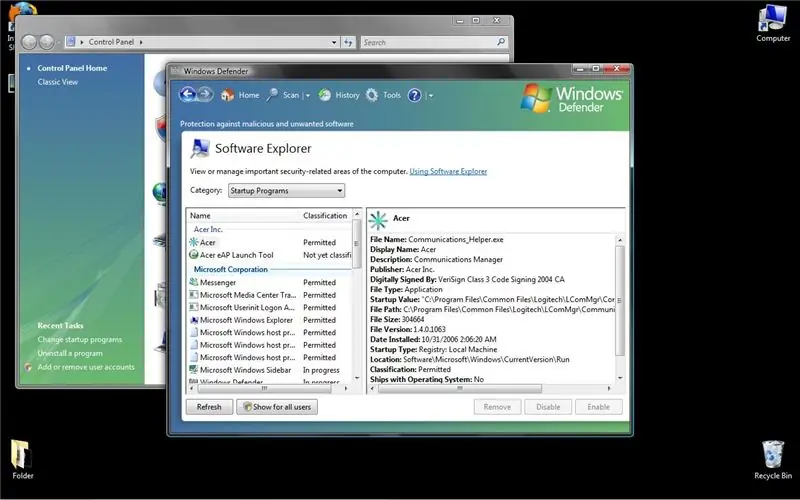Switch to Classic View in Control Panel
This screenshot has height=500, width=800.
coord(58,82)
